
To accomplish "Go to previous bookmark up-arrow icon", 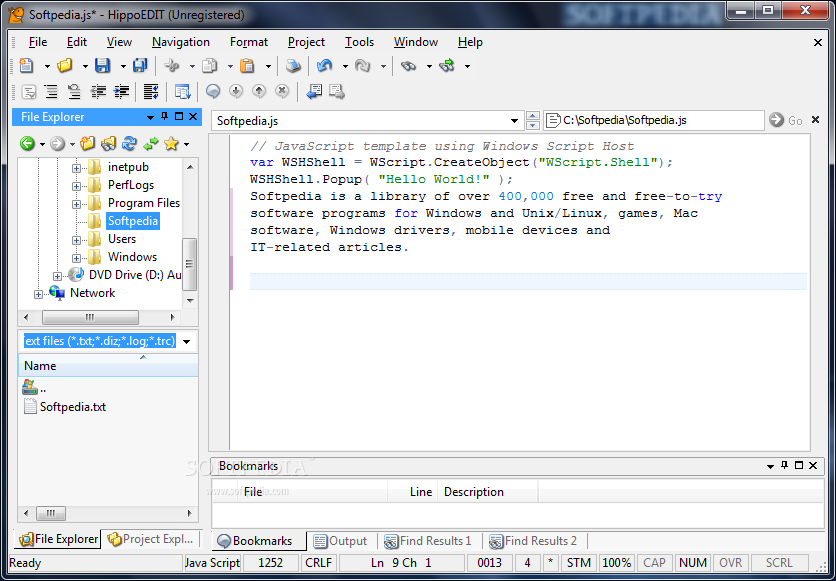I will pos(259,92).
